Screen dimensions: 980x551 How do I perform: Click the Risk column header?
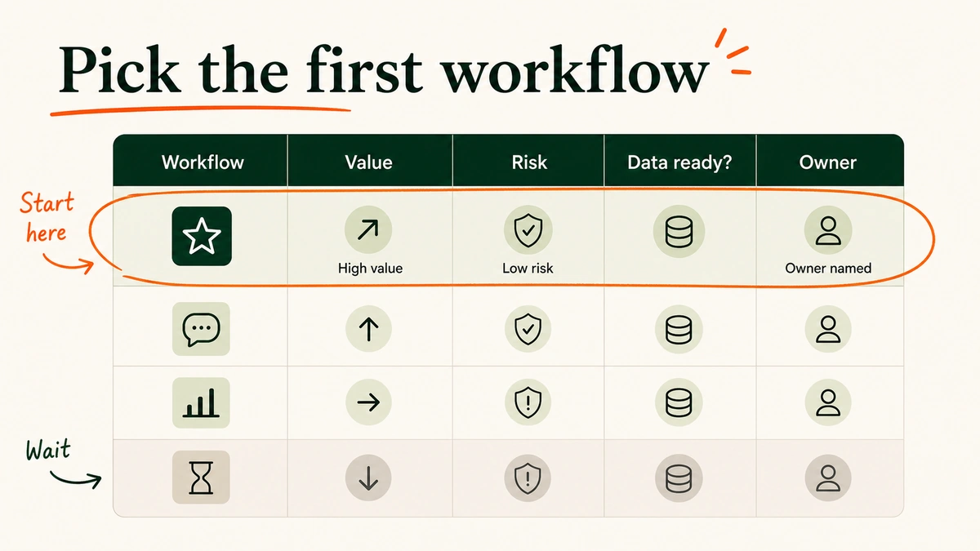[x=529, y=162]
